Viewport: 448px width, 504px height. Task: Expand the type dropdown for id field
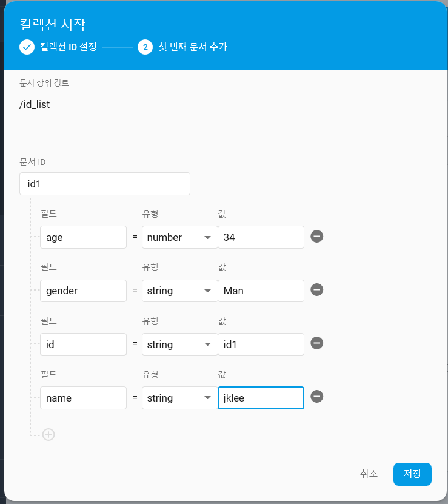[179, 344]
